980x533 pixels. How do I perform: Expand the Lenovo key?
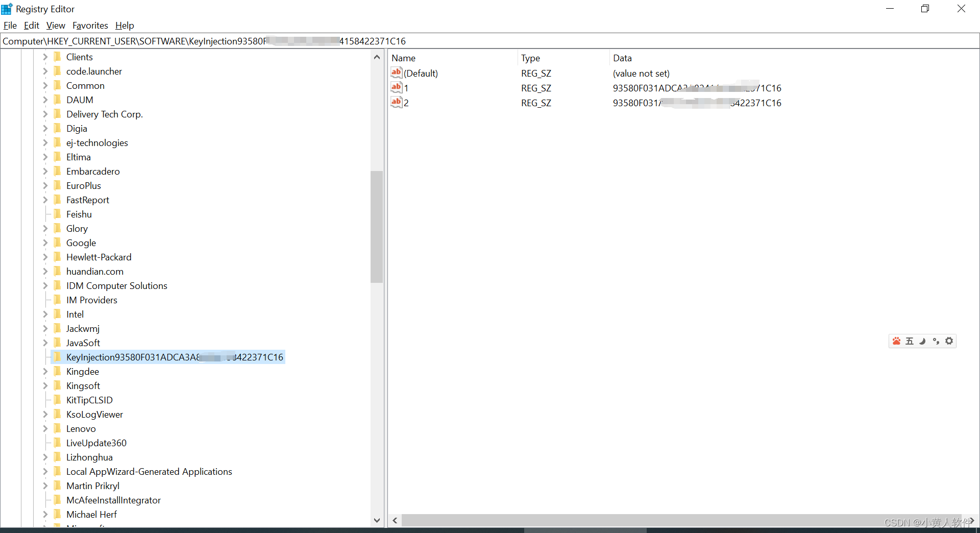click(x=45, y=428)
